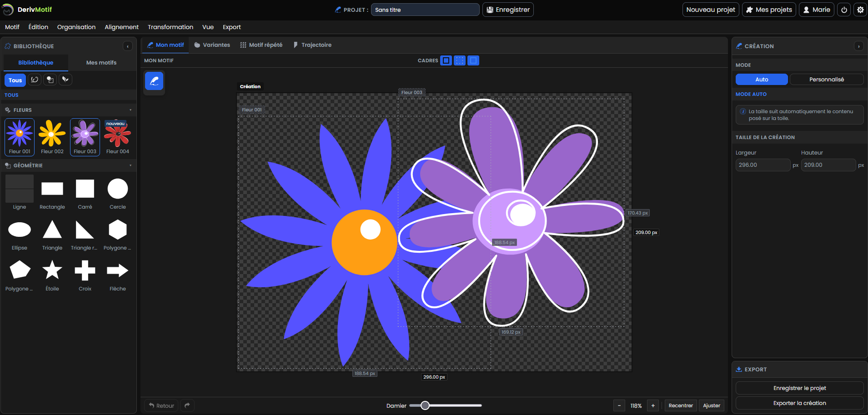Collapse the Bibliothèque panel
This screenshot has width=868, height=415.
tap(128, 46)
